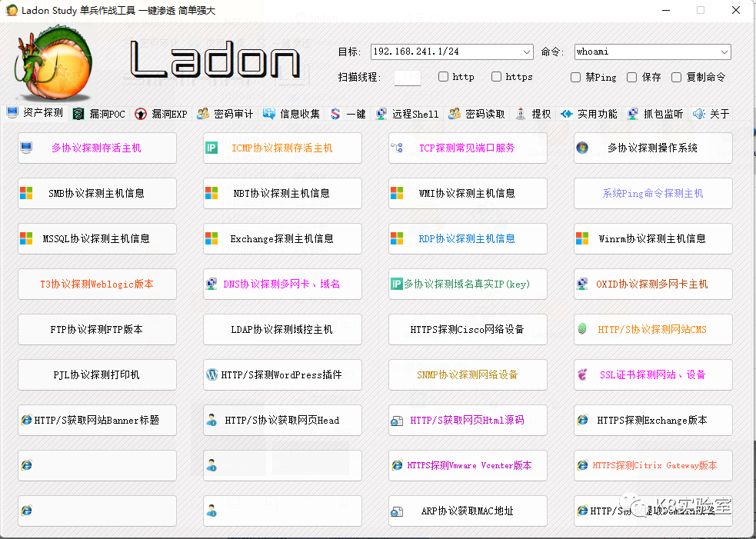Image resolution: width=756 pixels, height=539 pixels.
Task: Click PJL协议探测打印机 button
Action: (97, 374)
